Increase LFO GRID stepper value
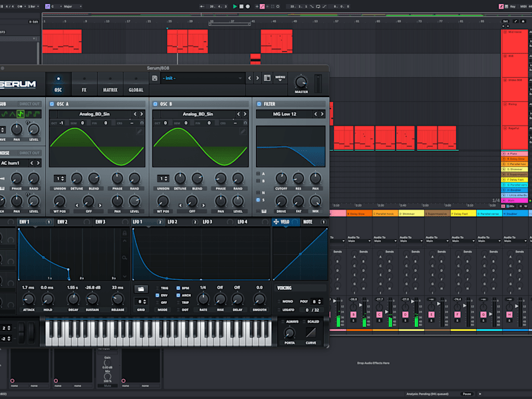Screen dimensions: 532x399 (x=145, y=300)
